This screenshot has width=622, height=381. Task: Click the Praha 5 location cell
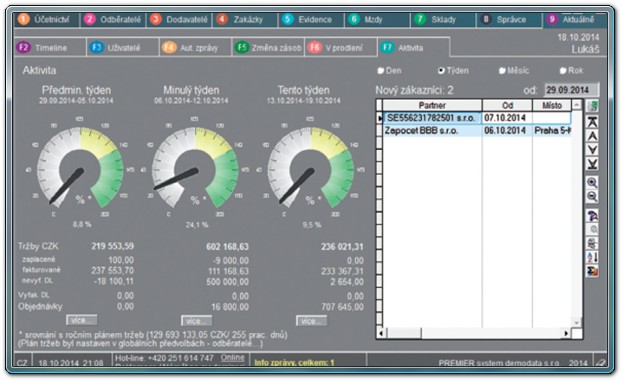pyautogui.click(x=552, y=131)
